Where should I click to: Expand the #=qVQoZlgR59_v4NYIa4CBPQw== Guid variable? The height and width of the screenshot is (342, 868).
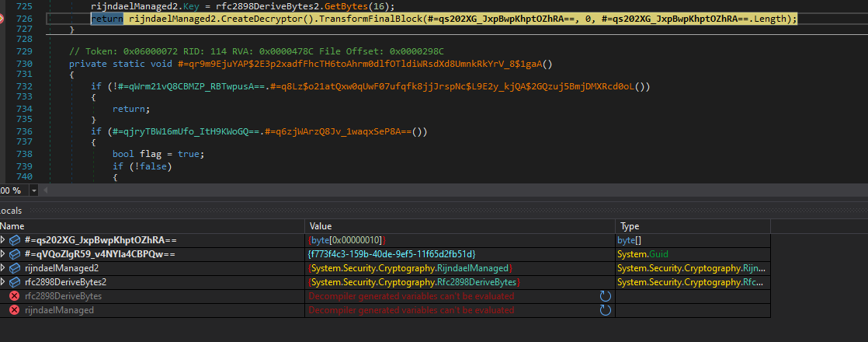click(x=3, y=254)
